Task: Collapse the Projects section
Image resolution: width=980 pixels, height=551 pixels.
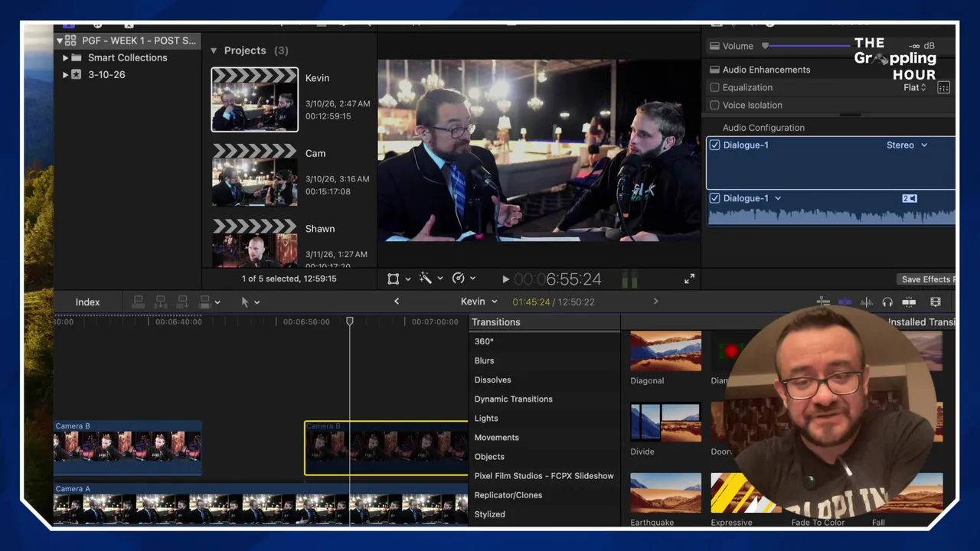Action: click(214, 51)
